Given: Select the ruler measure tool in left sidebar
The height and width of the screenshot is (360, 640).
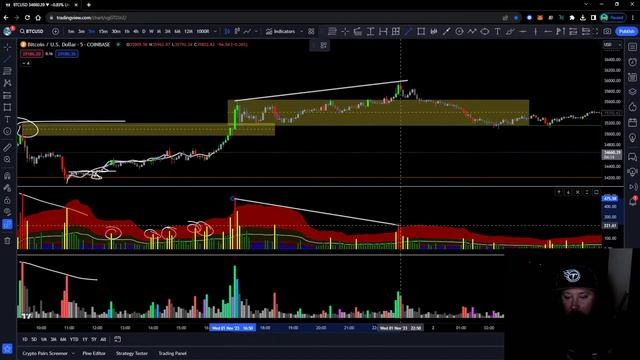Looking at the screenshot, I should tap(7, 147).
